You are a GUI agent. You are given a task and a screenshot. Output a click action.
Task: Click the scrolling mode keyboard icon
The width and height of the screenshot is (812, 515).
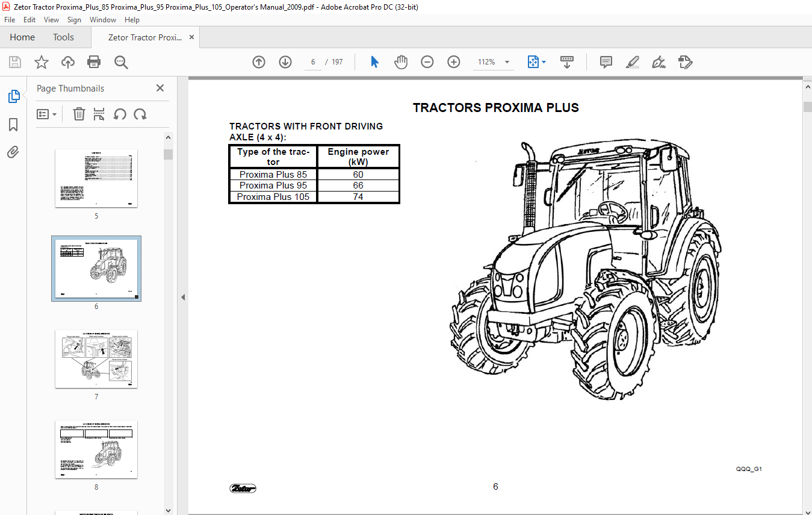click(x=566, y=62)
